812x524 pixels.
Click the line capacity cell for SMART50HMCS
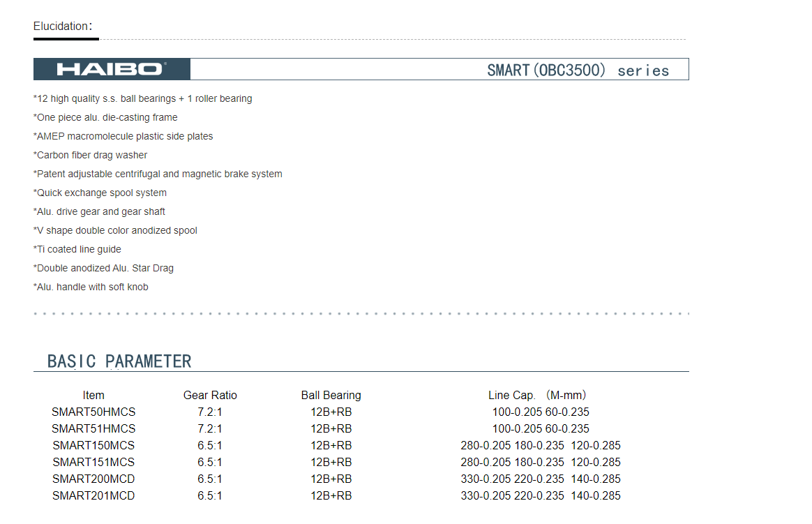[541, 412]
